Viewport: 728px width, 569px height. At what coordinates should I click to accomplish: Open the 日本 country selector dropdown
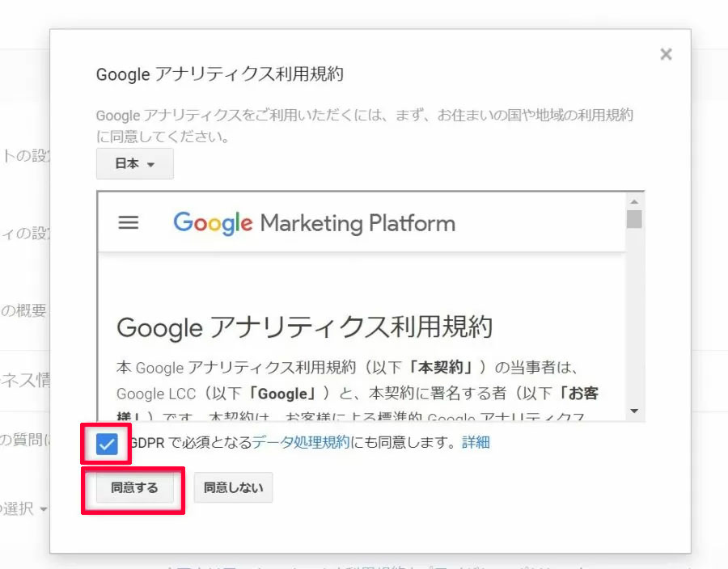pyautogui.click(x=134, y=163)
